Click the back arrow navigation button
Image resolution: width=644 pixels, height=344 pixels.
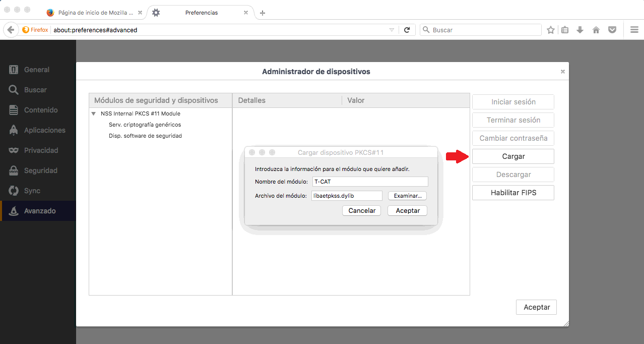(x=11, y=30)
